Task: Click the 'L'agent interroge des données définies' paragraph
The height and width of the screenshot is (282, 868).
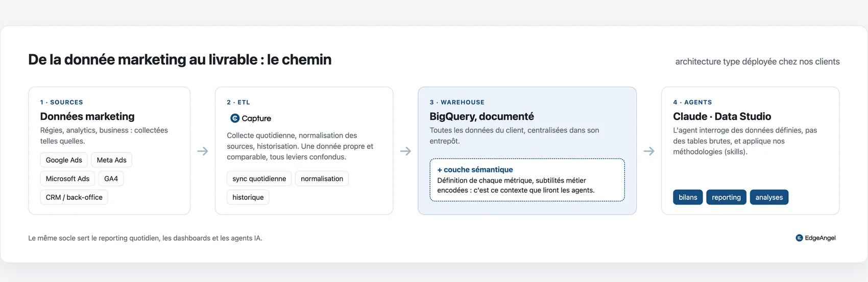Action: (x=745, y=141)
